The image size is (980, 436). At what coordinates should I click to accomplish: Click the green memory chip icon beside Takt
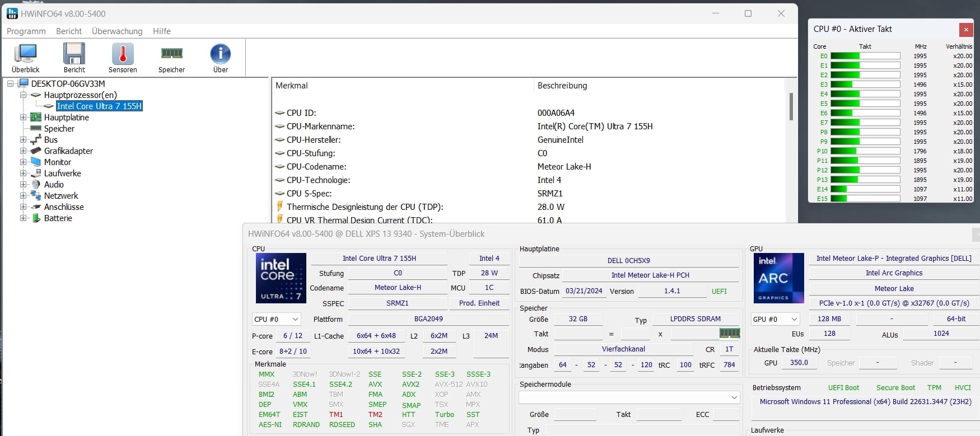(x=729, y=334)
